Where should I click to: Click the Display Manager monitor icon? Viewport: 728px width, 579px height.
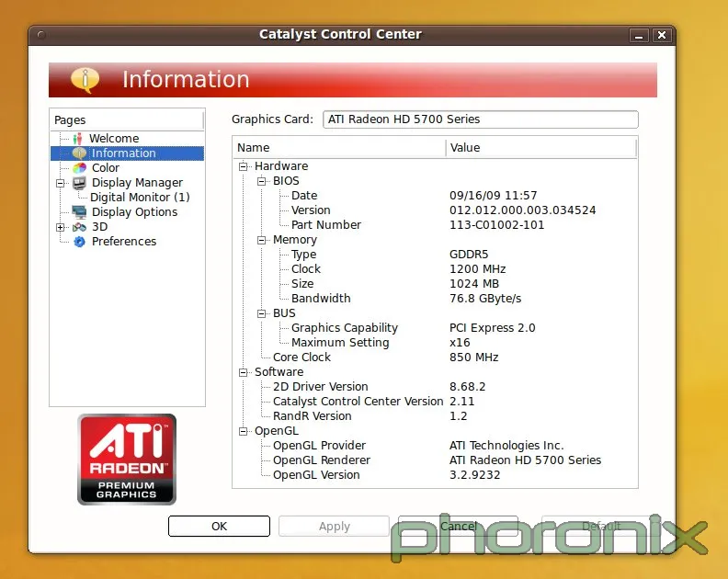pos(79,183)
